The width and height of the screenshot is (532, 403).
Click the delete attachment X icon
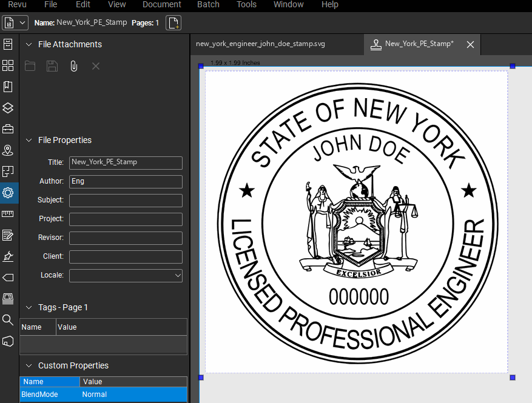96,66
